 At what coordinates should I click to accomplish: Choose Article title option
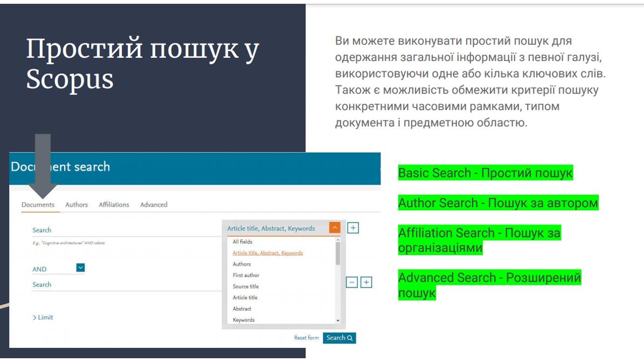coord(245,297)
